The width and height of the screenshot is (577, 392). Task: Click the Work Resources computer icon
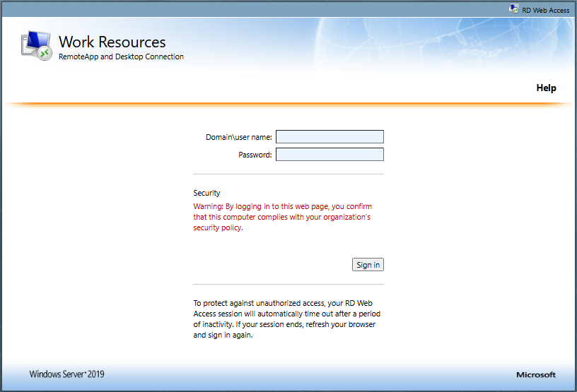[36, 46]
